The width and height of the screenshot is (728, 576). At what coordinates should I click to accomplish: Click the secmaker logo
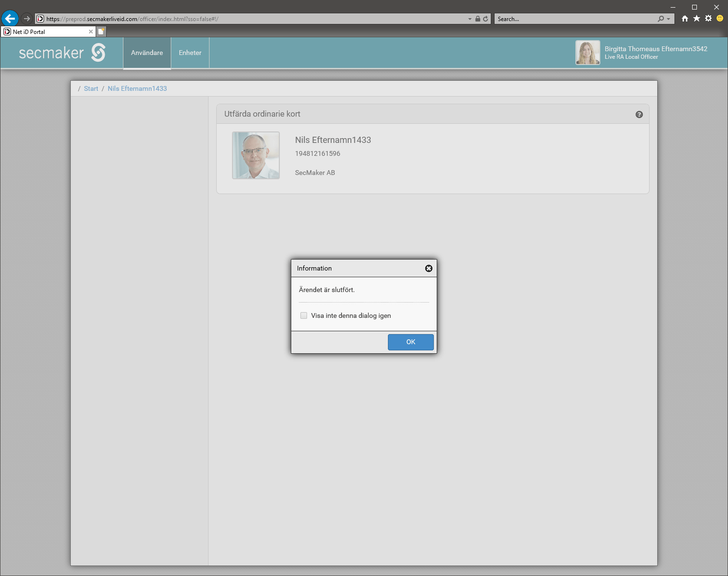pos(62,53)
